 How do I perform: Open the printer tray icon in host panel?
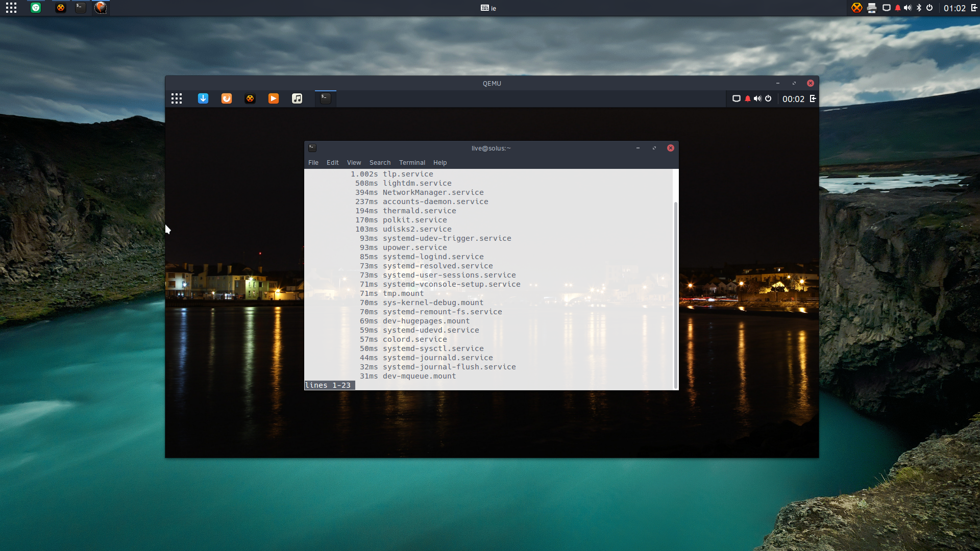click(872, 8)
